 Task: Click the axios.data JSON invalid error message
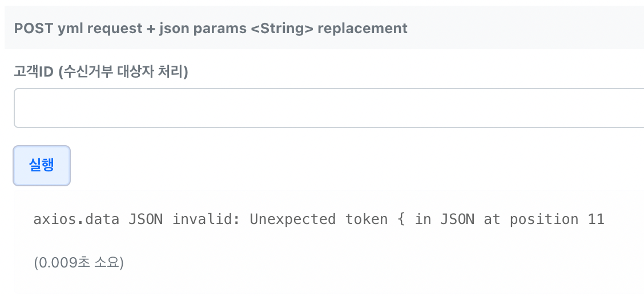(319, 219)
